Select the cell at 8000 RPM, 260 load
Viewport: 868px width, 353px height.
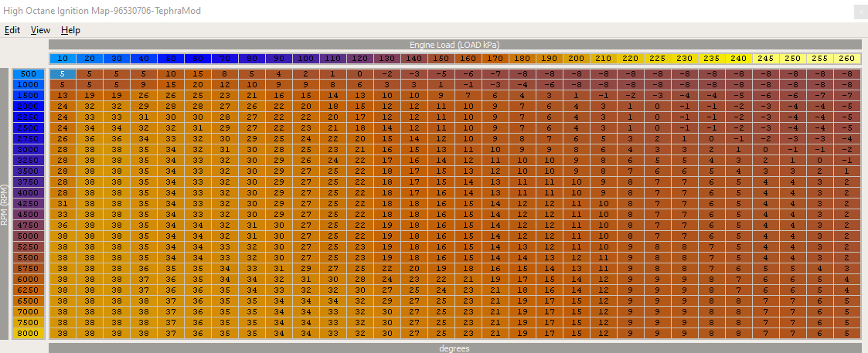click(847, 334)
